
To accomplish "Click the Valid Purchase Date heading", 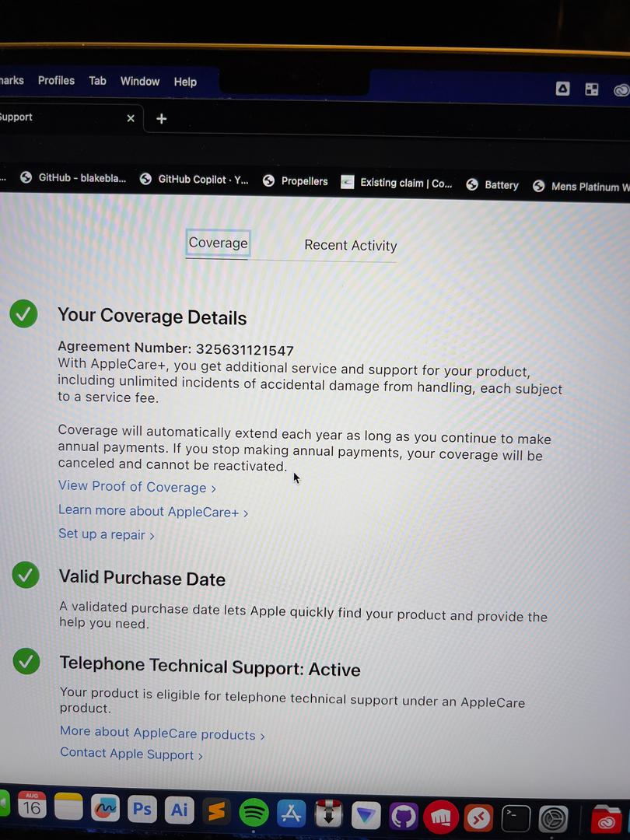I will point(142,578).
